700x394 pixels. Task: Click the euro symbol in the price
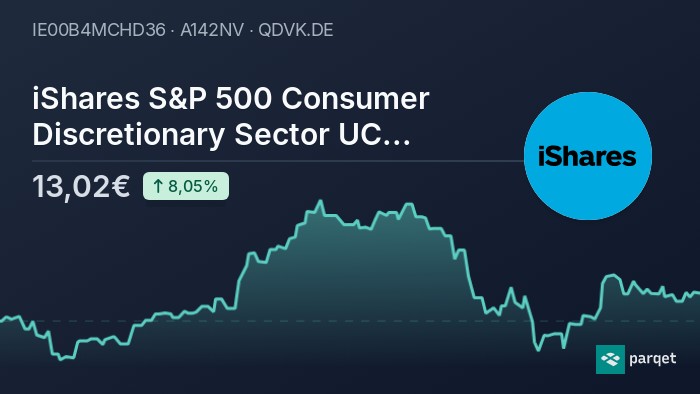click(x=120, y=186)
